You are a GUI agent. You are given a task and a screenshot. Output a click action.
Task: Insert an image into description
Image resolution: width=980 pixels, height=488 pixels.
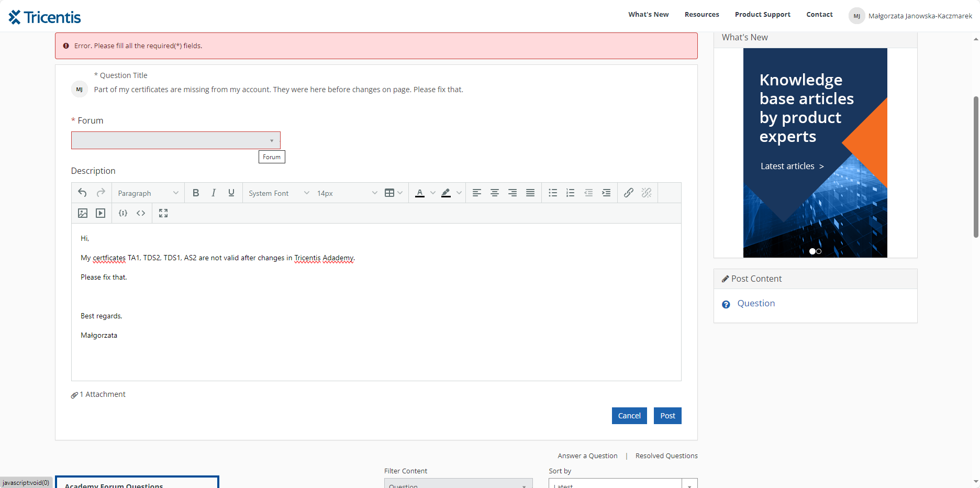tap(83, 213)
